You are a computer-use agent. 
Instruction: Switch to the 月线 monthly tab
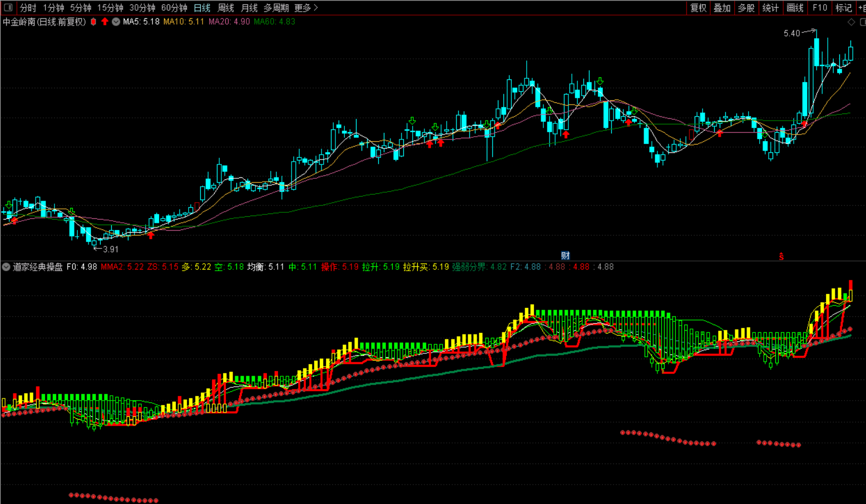tap(249, 8)
